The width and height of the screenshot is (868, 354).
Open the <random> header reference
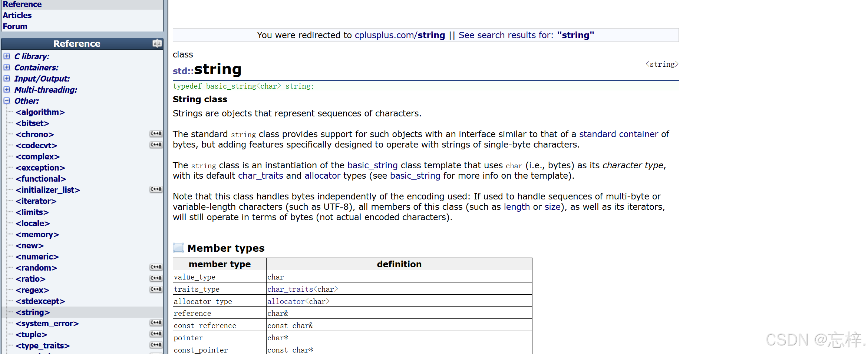[x=36, y=268]
